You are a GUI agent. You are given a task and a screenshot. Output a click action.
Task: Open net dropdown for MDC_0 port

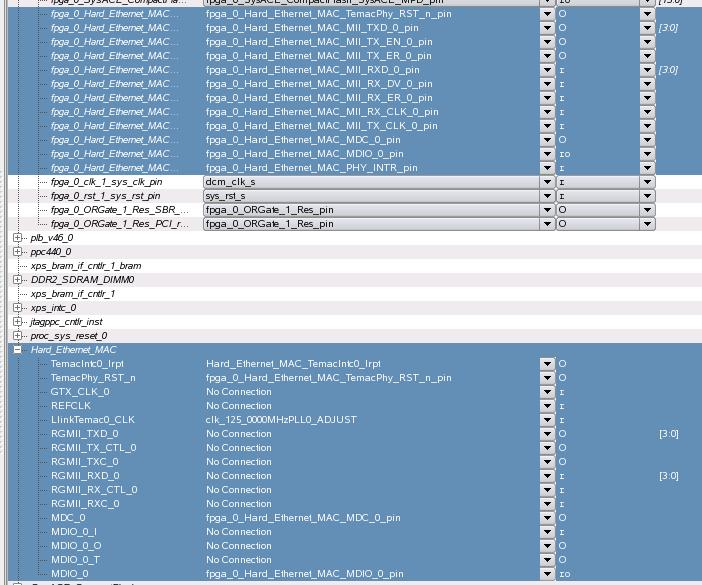[547, 518]
